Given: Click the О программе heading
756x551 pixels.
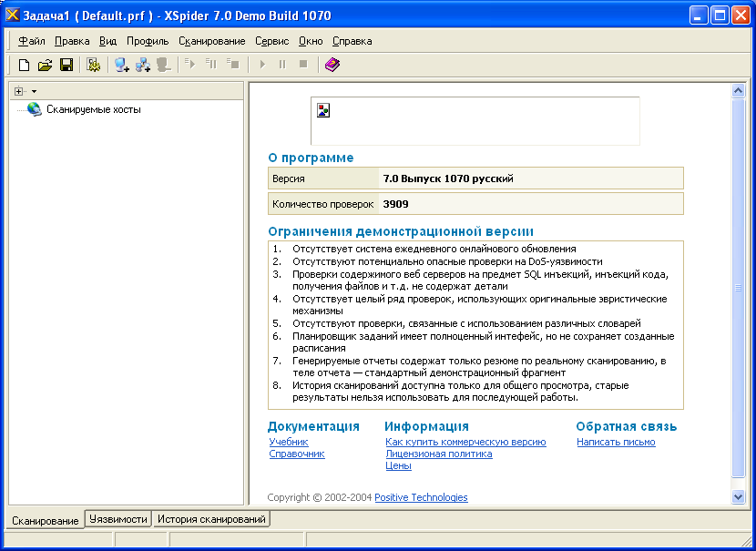Looking at the screenshot, I should click(311, 158).
